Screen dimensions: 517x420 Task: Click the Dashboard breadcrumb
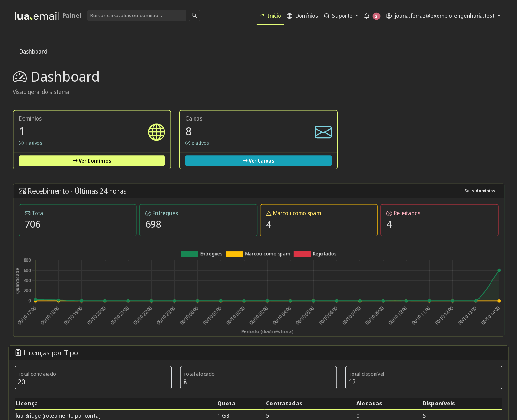33,52
